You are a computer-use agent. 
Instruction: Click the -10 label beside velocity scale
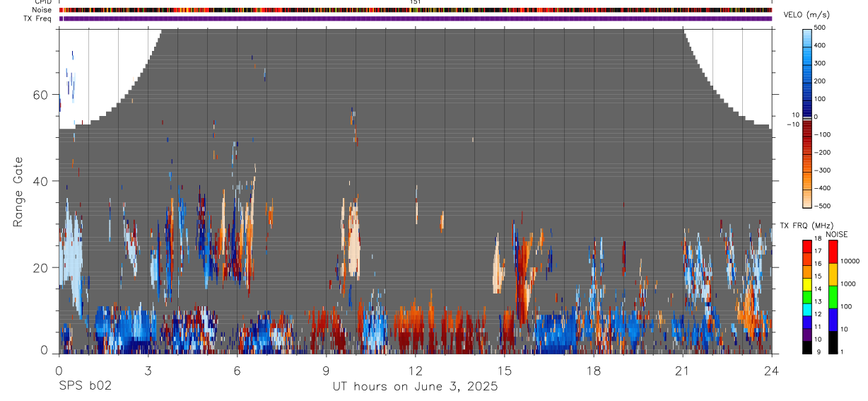pyautogui.click(x=792, y=124)
